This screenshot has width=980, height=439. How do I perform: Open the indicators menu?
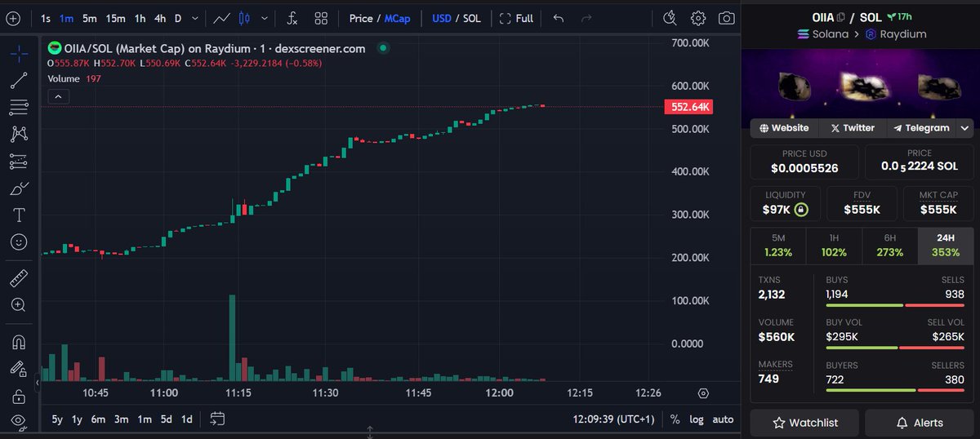pos(292,18)
